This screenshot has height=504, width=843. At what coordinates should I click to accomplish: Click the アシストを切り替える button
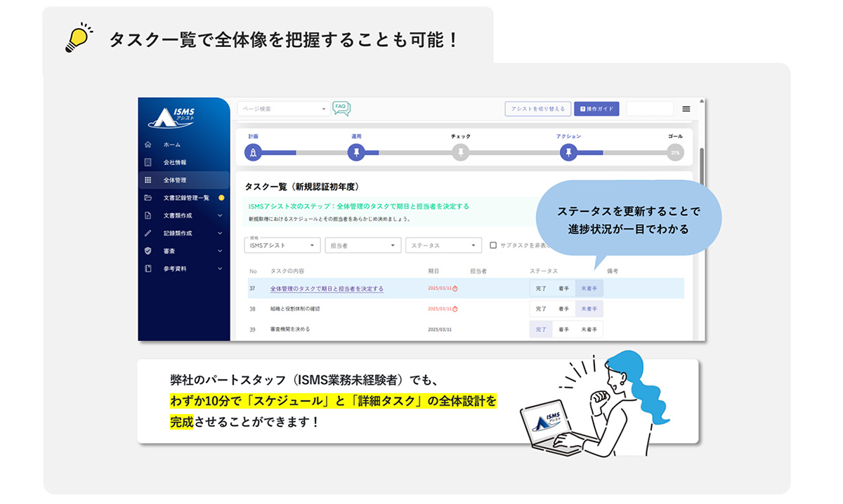(537, 109)
